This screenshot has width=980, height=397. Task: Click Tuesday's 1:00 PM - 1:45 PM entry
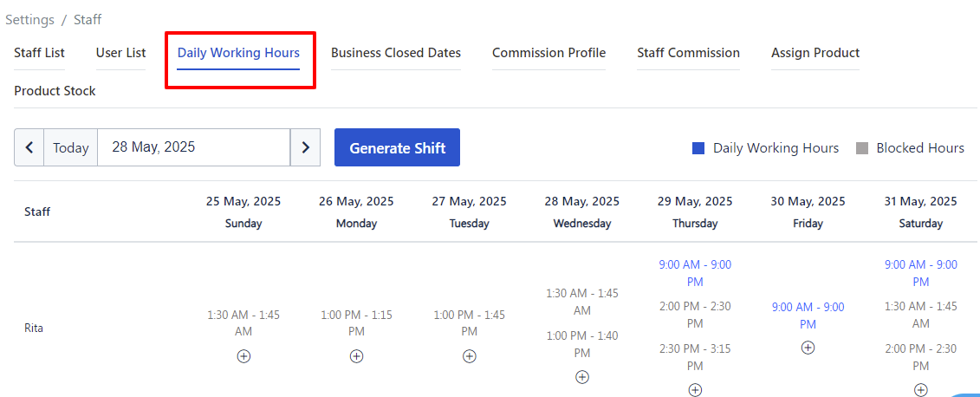point(470,322)
